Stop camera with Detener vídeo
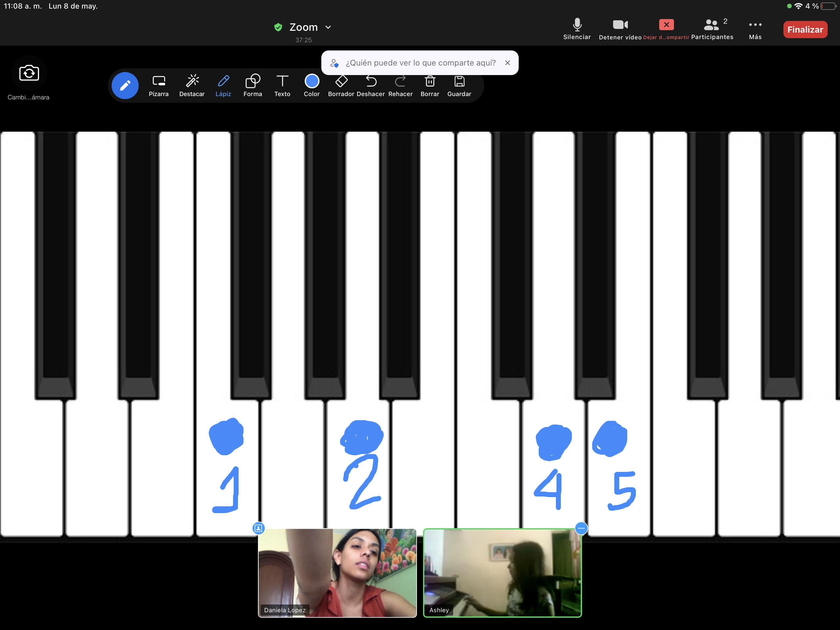This screenshot has height=630, width=840. (620, 29)
